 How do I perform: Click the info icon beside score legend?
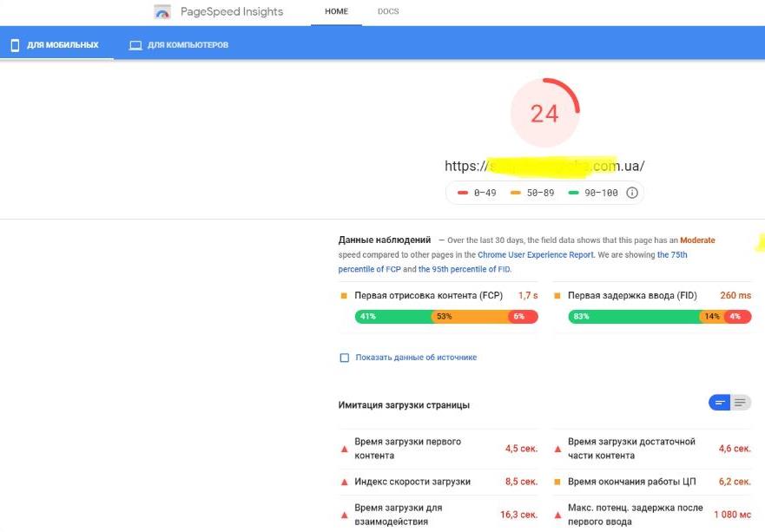[632, 193]
